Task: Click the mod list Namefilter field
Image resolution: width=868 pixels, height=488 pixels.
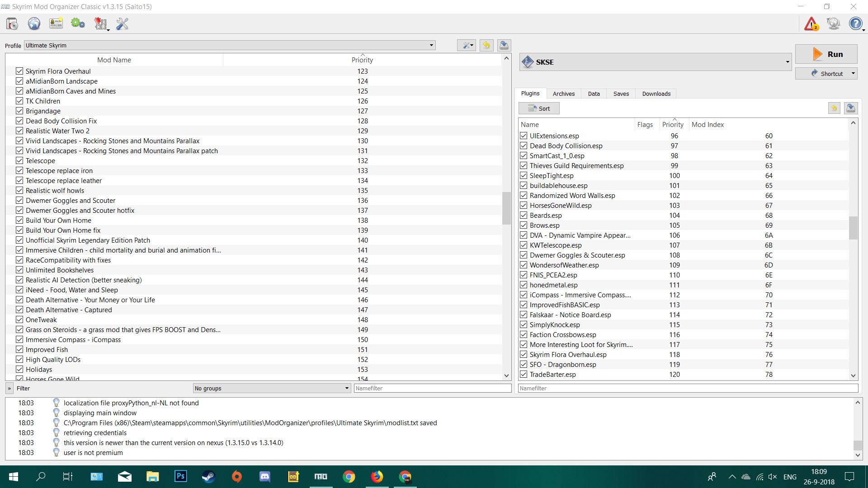Action: coord(433,388)
